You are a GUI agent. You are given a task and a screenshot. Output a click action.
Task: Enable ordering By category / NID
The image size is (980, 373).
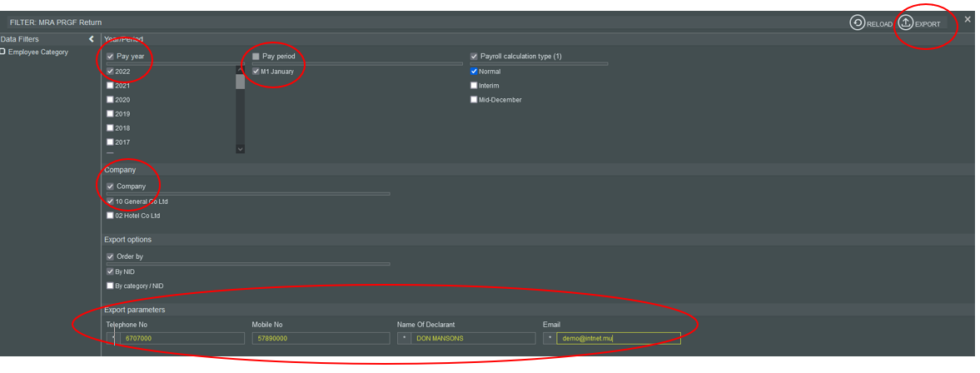tap(110, 286)
